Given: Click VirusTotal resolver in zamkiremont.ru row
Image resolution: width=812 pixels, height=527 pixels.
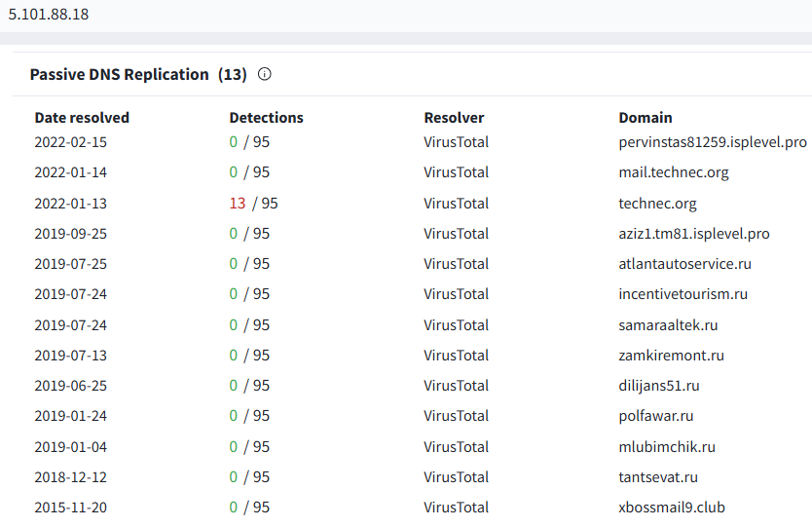Looking at the screenshot, I should click(x=456, y=355).
